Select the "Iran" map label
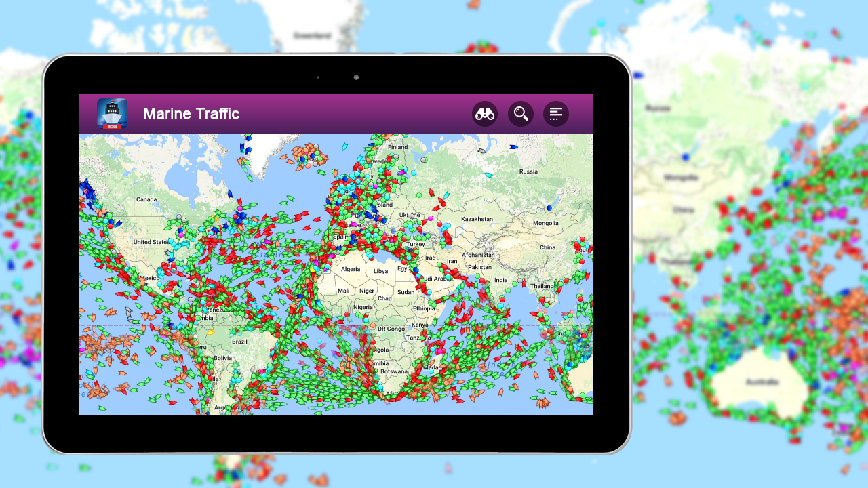Image resolution: width=868 pixels, height=488 pixels. coord(452,261)
